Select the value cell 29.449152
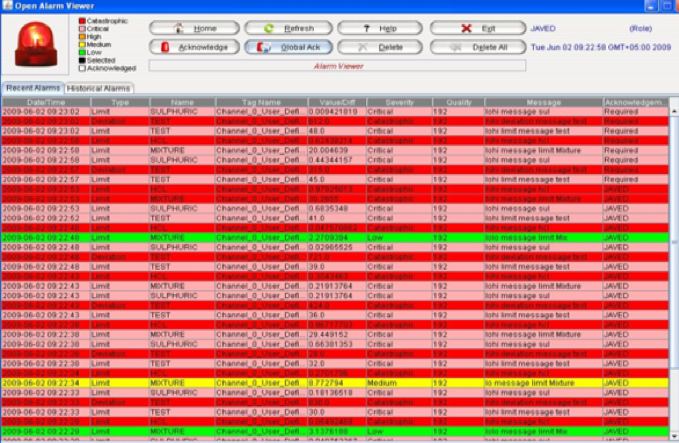Viewport: 679px width, 443px height. point(337,334)
